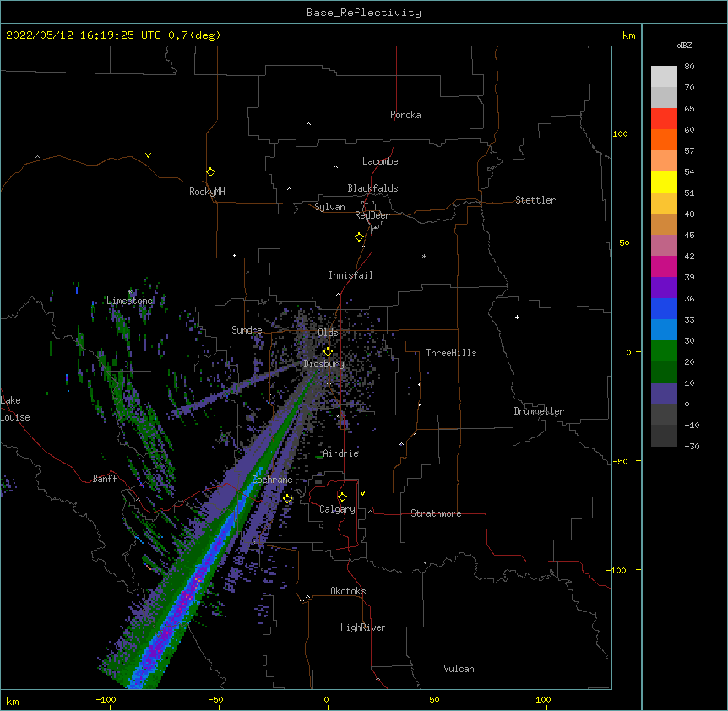
Task: Pick the slate 10-0 dBZ legend swatch
Action: pyautogui.click(x=664, y=393)
